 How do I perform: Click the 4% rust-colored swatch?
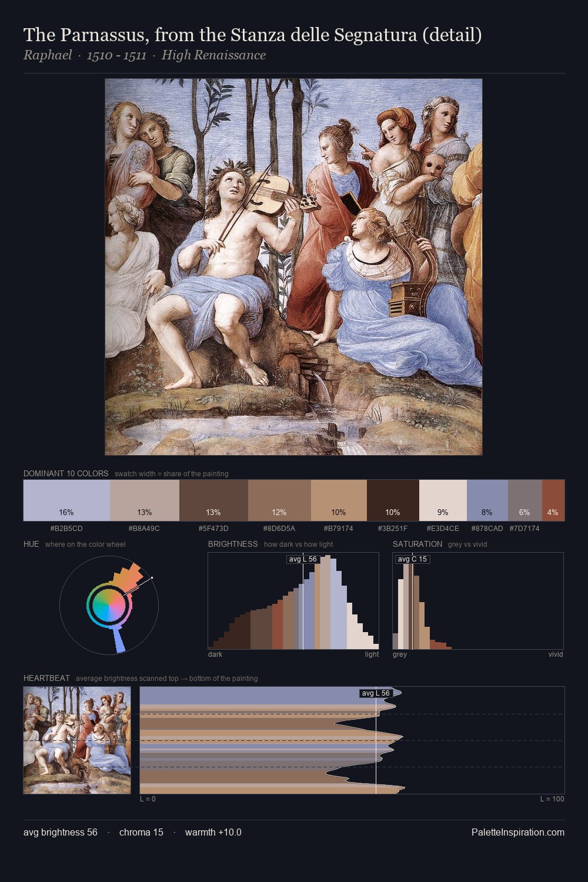pos(553,500)
